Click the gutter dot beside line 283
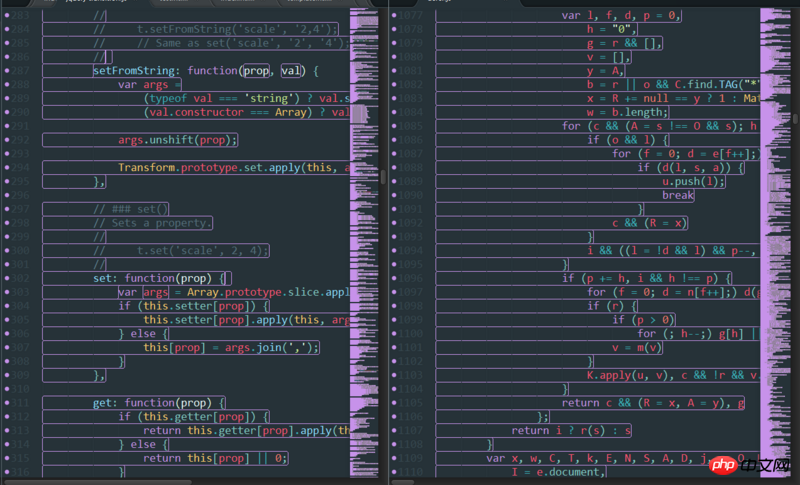This screenshot has height=485, width=800. [7, 16]
